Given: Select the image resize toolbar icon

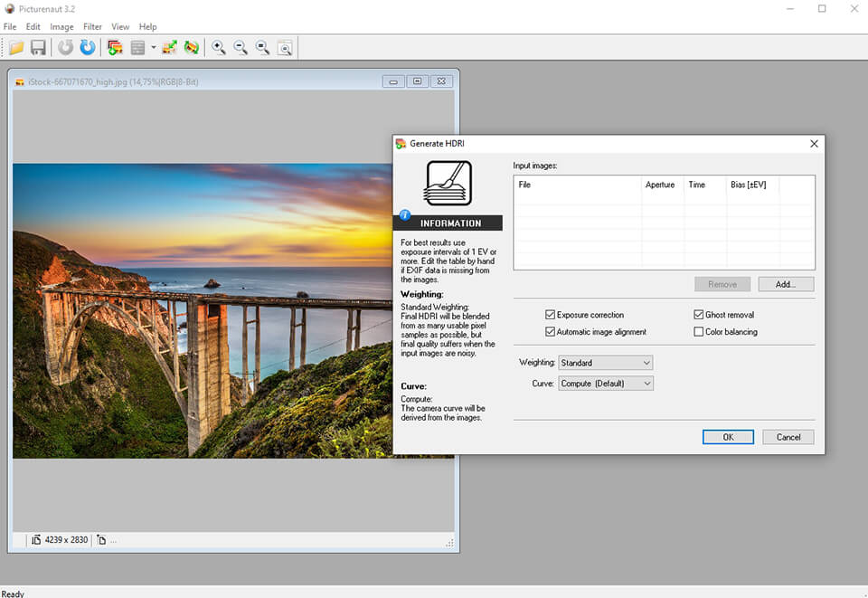Looking at the screenshot, I should point(170,47).
